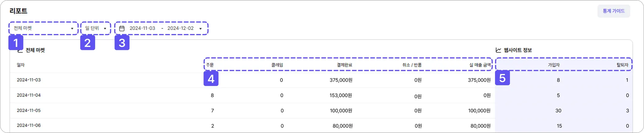Select the end date 2024-12-02 field
Viewport: 644px width, 133px height.
[x=180, y=28]
